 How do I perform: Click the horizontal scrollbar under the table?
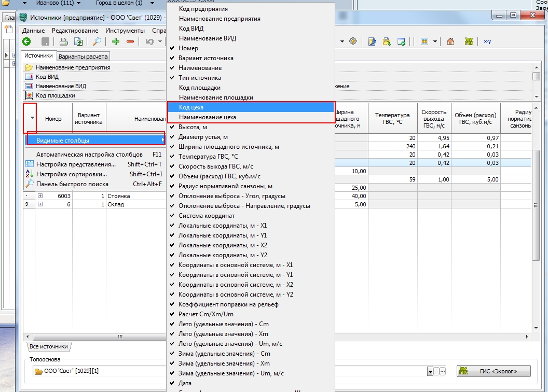point(99,337)
